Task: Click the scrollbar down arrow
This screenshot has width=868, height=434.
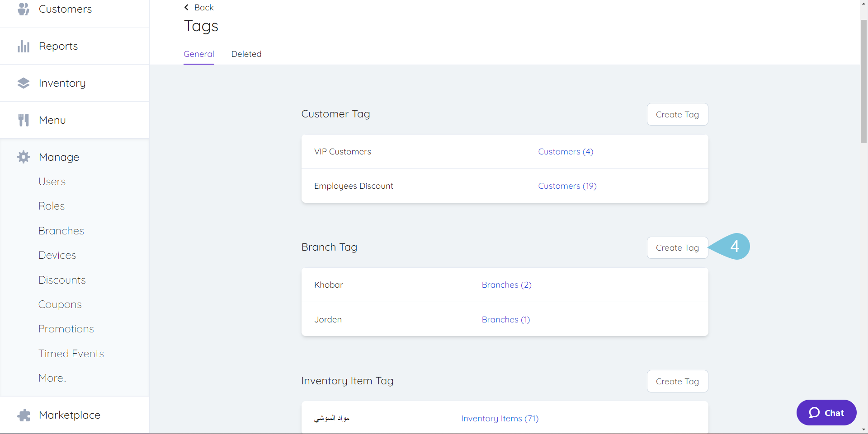Action: coord(863,429)
